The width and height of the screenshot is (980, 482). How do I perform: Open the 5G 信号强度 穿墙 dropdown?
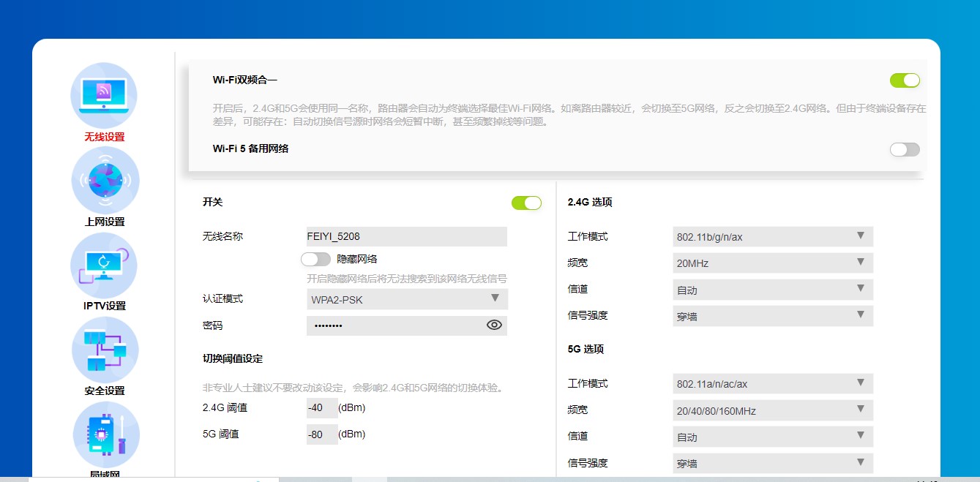click(773, 463)
